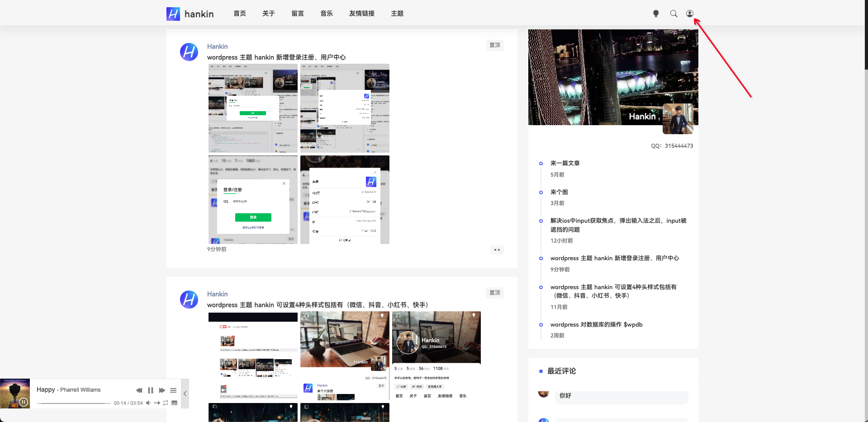Open the user login icon in the header
Viewport: 868px width, 422px height.
[690, 14]
